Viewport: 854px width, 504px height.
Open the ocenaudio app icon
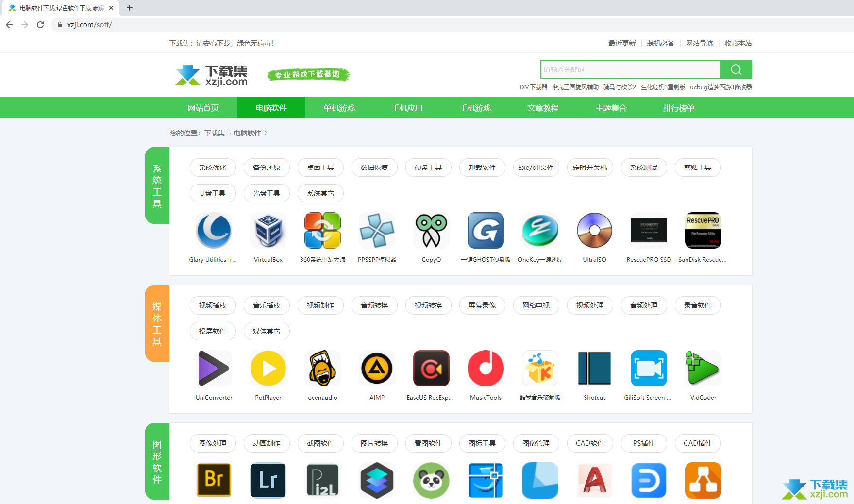pos(322,369)
